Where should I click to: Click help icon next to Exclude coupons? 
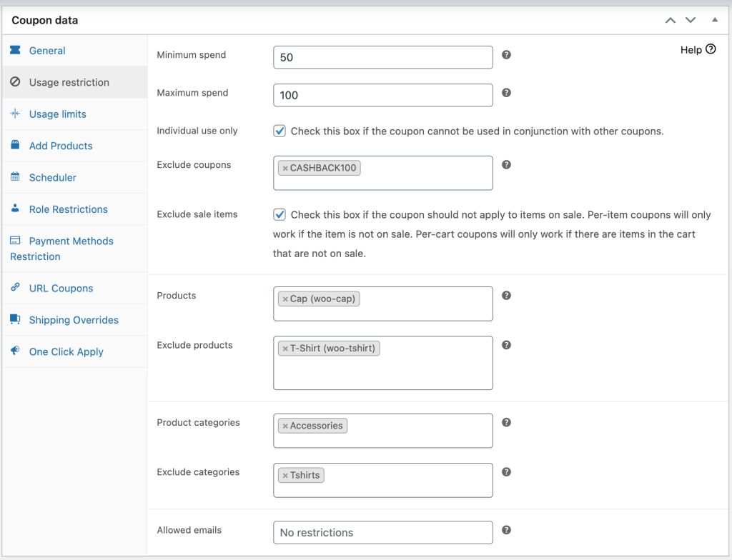click(x=506, y=165)
